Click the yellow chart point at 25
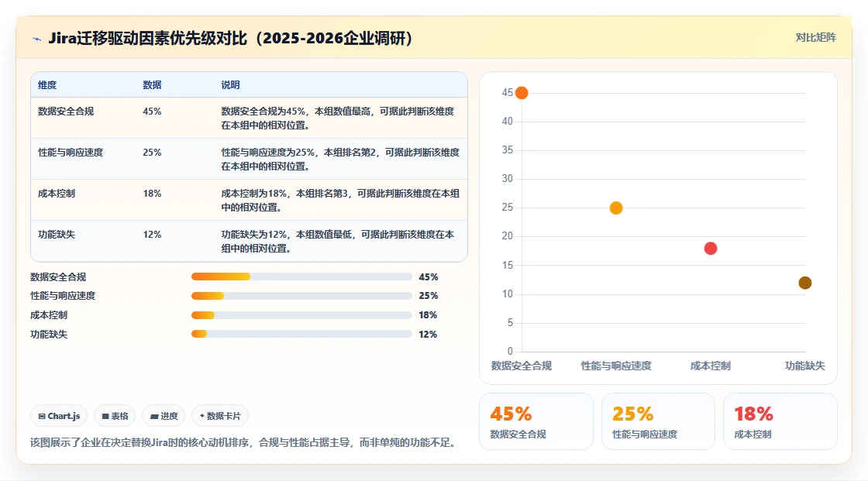 [616, 208]
